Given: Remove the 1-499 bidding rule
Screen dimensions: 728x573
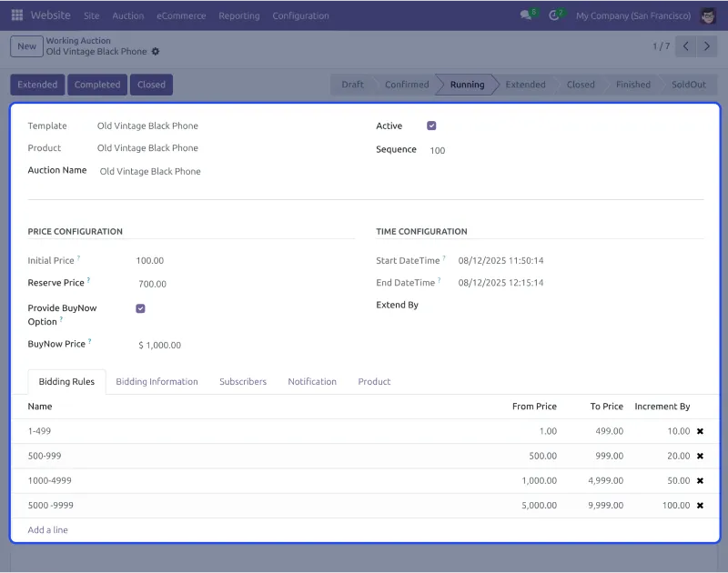Looking at the screenshot, I should (700, 430).
